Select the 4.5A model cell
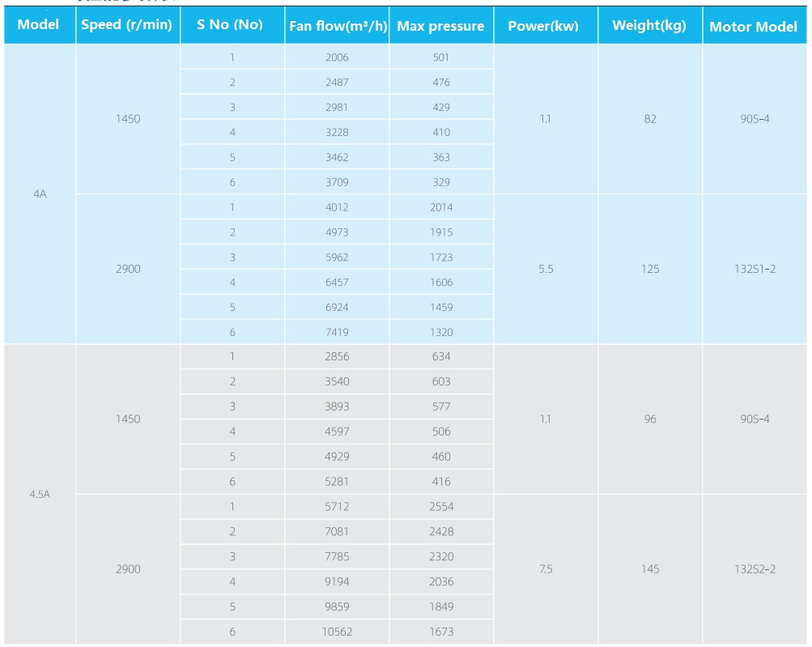The height and width of the screenshot is (647, 812). (40, 494)
